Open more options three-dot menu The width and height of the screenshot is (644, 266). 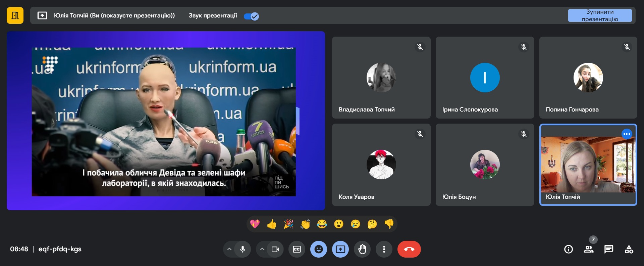coord(384,249)
